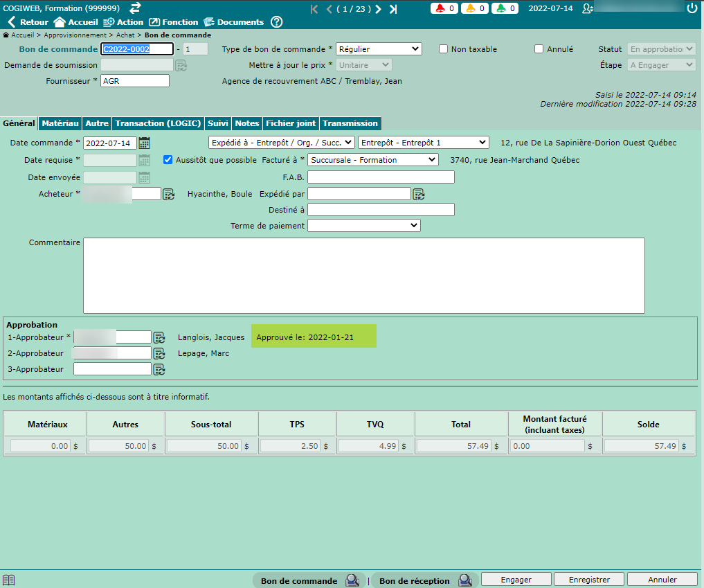The height and width of the screenshot is (588, 704).
Task: Click inside the Commentaire text area
Action: click(x=363, y=276)
